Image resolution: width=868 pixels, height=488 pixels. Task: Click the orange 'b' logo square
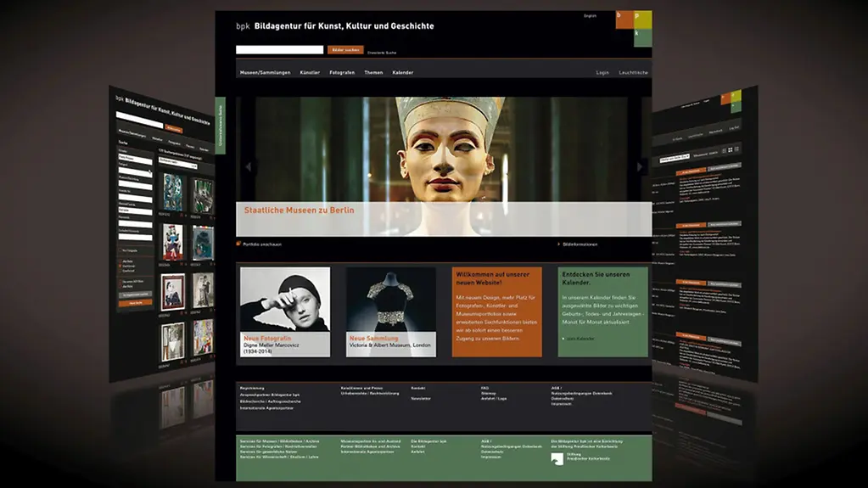point(625,20)
